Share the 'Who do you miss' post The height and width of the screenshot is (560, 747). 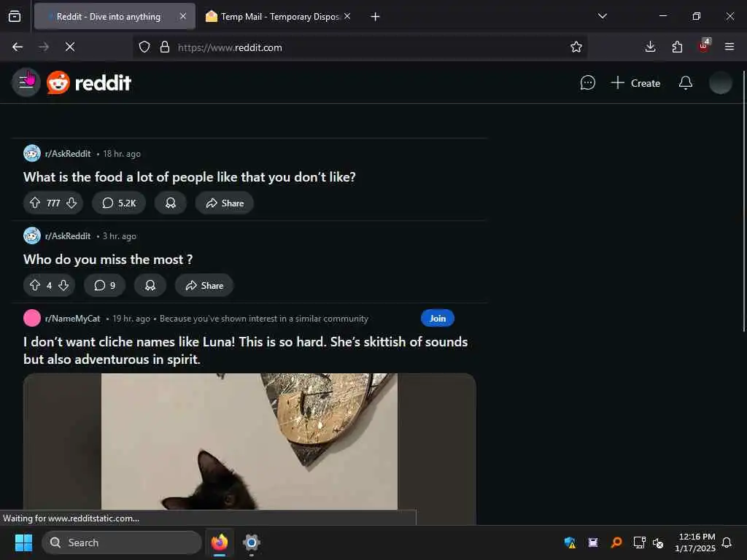point(204,285)
